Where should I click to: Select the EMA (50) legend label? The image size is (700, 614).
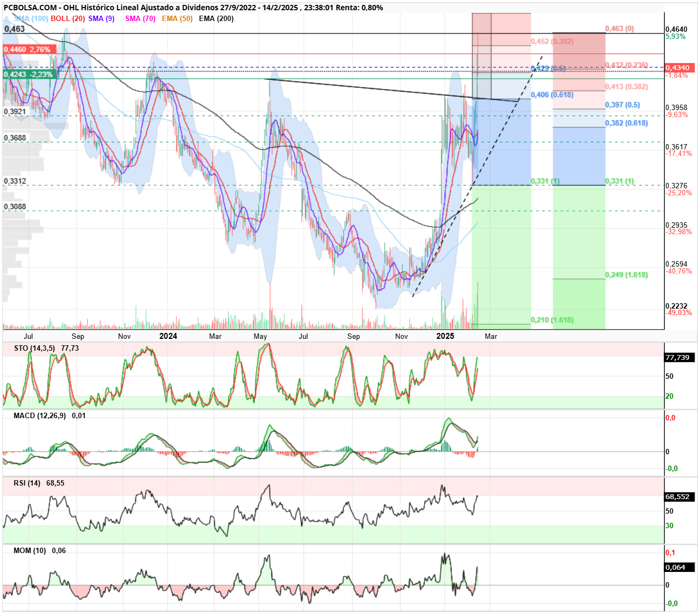[x=177, y=18]
